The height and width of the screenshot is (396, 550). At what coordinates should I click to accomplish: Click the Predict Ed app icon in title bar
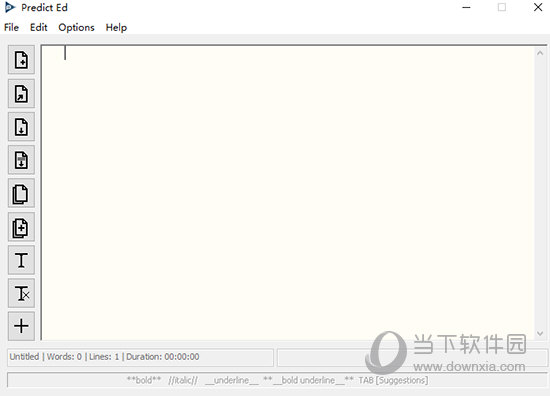(10, 7)
